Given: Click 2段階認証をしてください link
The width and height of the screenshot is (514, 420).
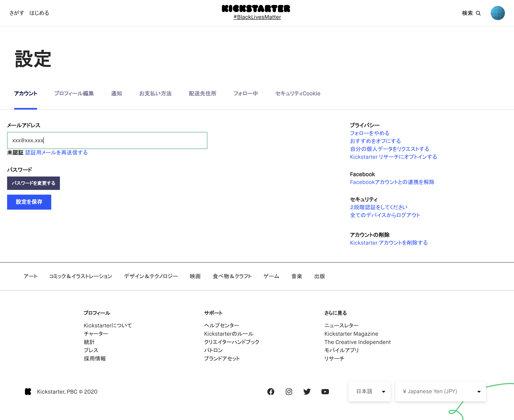Looking at the screenshot, I should (x=379, y=207).
